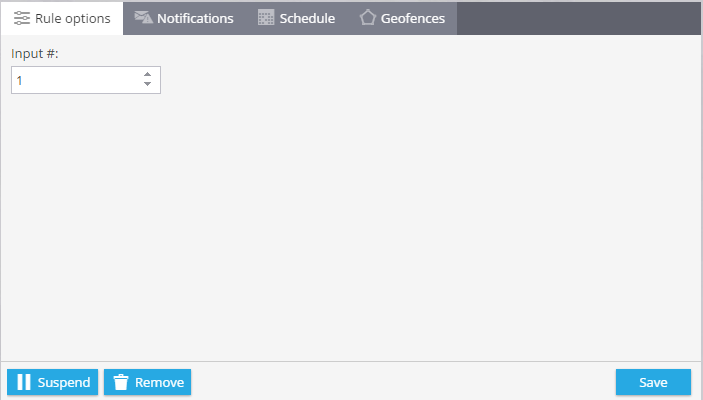Screen dimensions: 703x400
Task: Suspend the rule using the Suspend button
Action: [52, 382]
